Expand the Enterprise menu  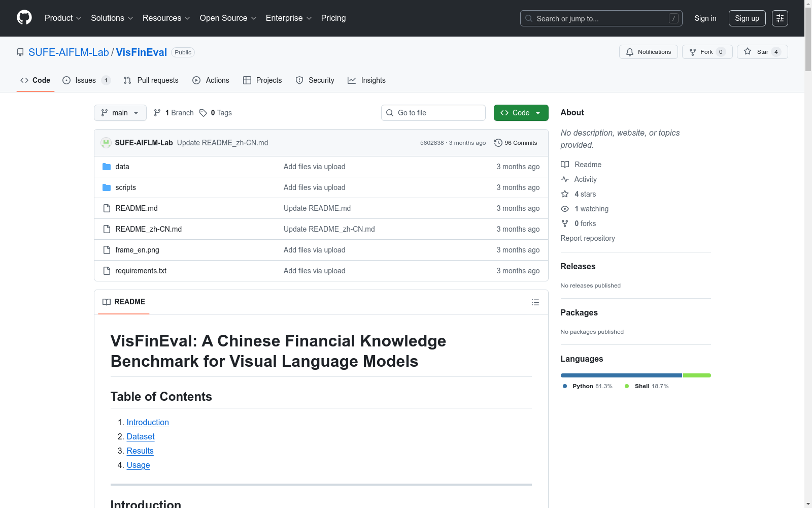pyautogui.click(x=289, y=18)
